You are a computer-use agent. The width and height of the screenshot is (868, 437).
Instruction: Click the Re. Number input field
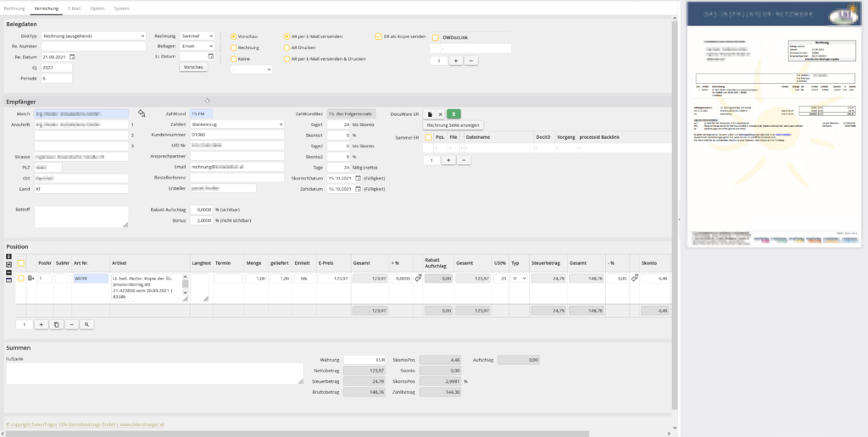coord(93,47)
